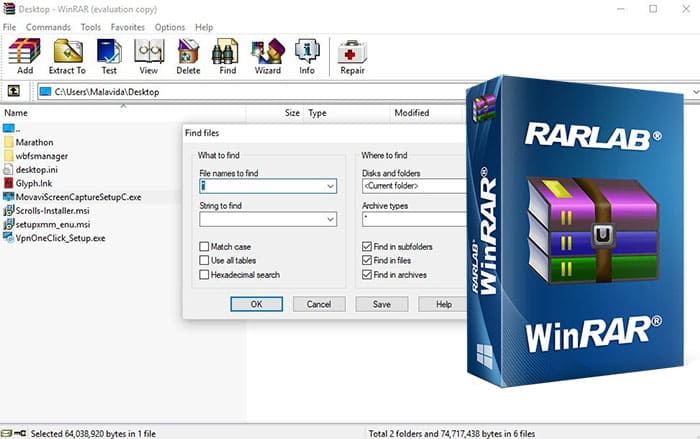
Task: Uncheck Find in subfolders checkbox
Action: [367, 247]
